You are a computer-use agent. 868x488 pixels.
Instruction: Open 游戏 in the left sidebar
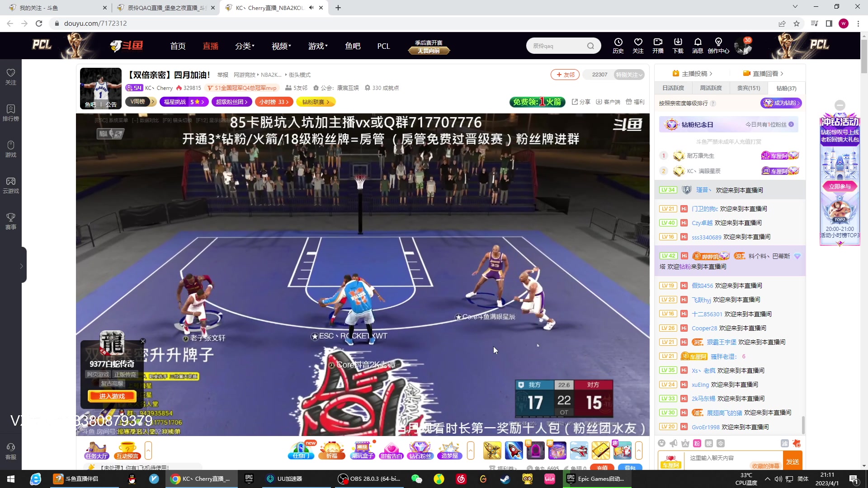[11, 149]
